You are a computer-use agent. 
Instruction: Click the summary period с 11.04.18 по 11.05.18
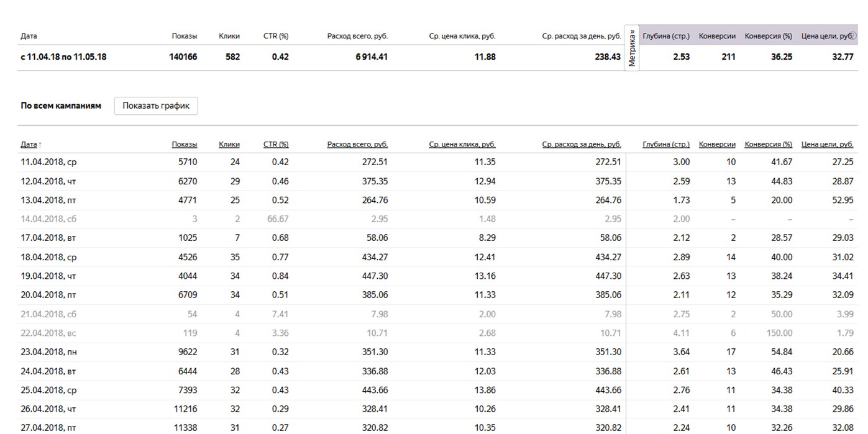pyautogui.click(x=63, y=57)
